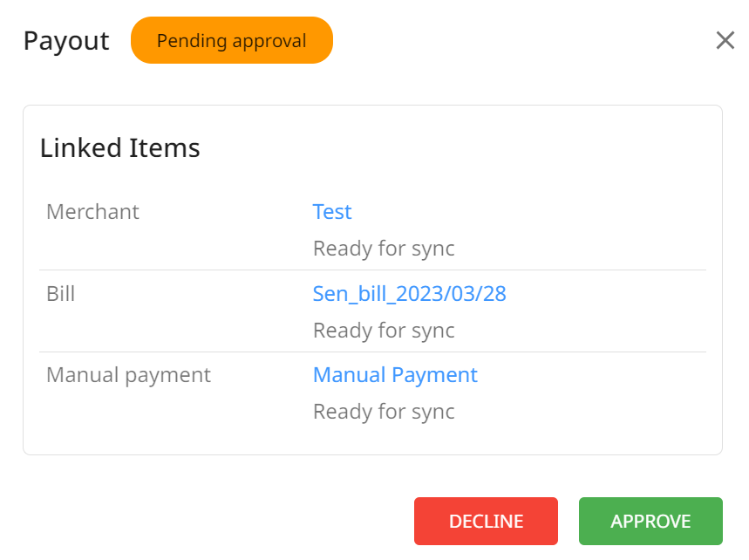The height and width of the screenshot is (560, 749).
Task: Click the divider between Merchant and Bill rows
Action: point(372,270)
